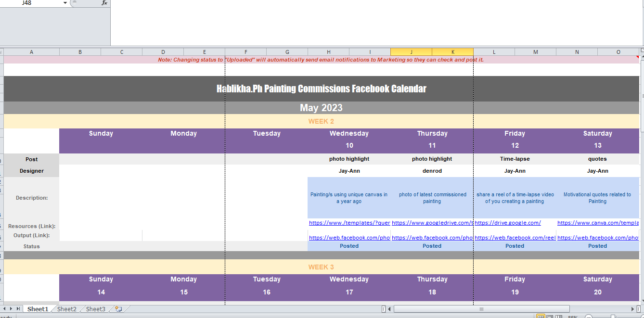
Task: Click the horizontal scrollbar left arrow
Action: coord(389,309)
